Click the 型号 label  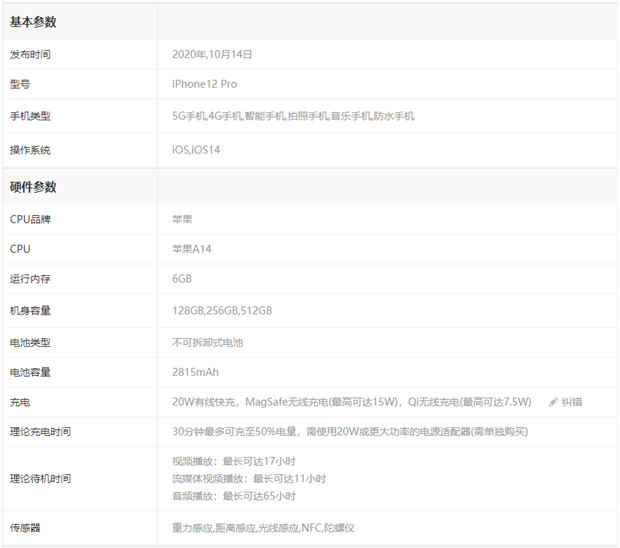pos(20,84)
